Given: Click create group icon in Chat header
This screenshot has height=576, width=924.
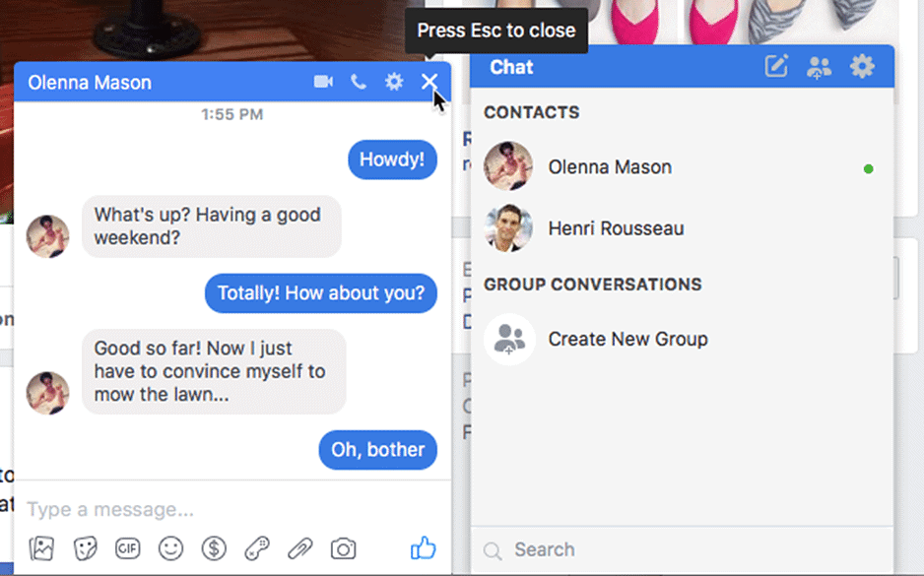Looking at the screenshot, I should click(x=819, y=67).
